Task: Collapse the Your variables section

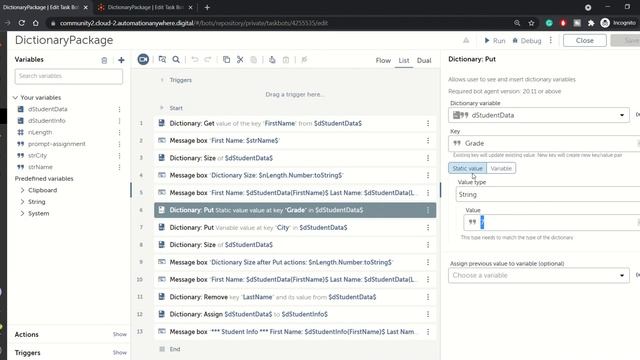Action: tap(16, 98)
